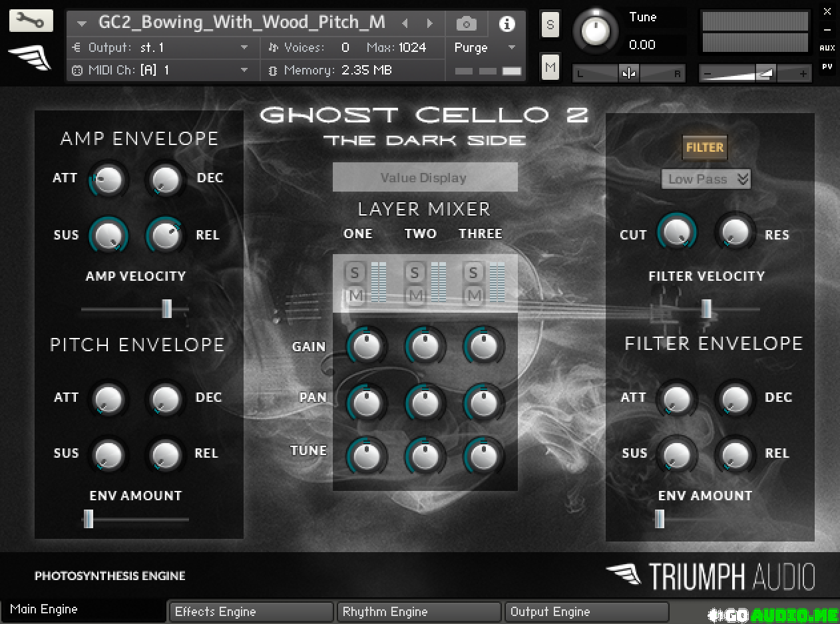Click Pitch Envelope ATT knob
The width and height of the screenshot is (840, 624).
[x=108, y=398]
